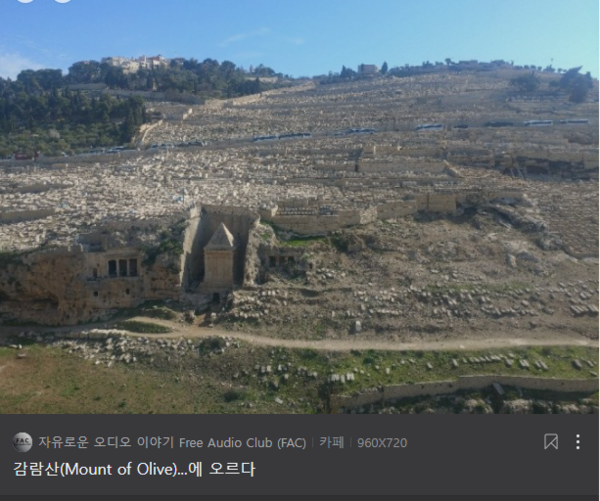Click the dirt path crossing the lower photo
Screen dimensions: 600x501
[x=298, y=338]
